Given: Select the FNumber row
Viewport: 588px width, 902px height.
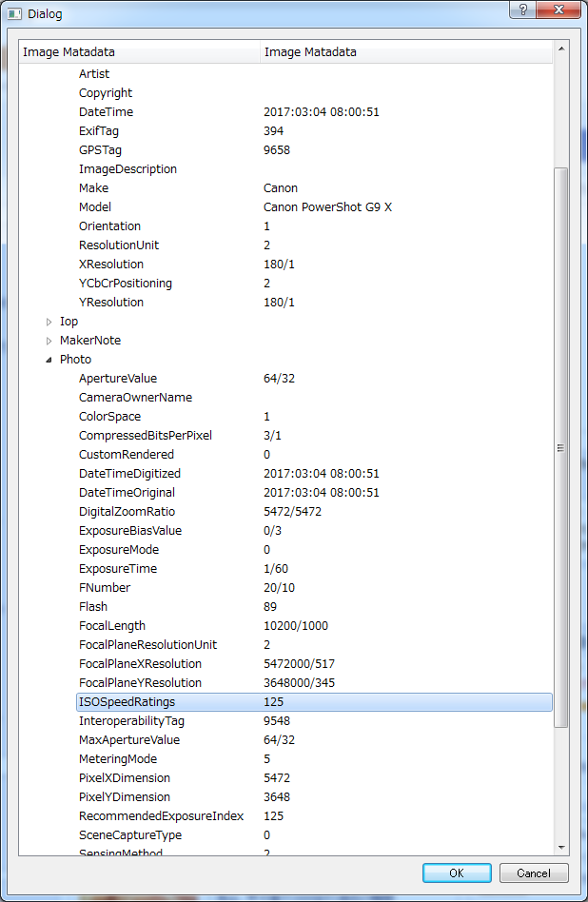Looking at the screenshot, I should coord(314,587).
